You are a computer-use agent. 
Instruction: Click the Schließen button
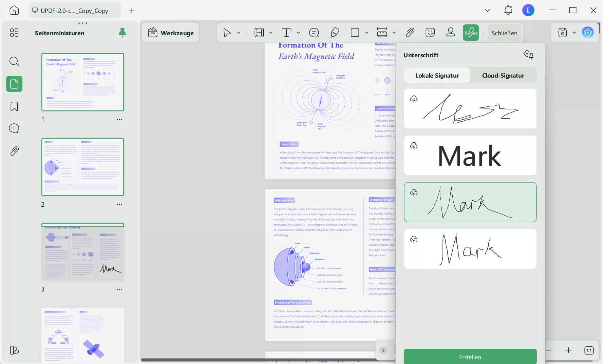click(x=504, y=33)
